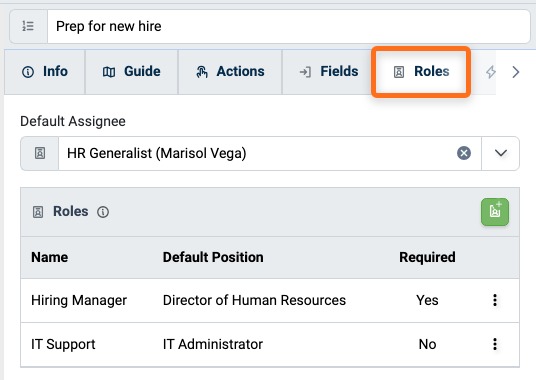
Task: Click the person badge icon in Default Assignee
Action: [40, 153]
